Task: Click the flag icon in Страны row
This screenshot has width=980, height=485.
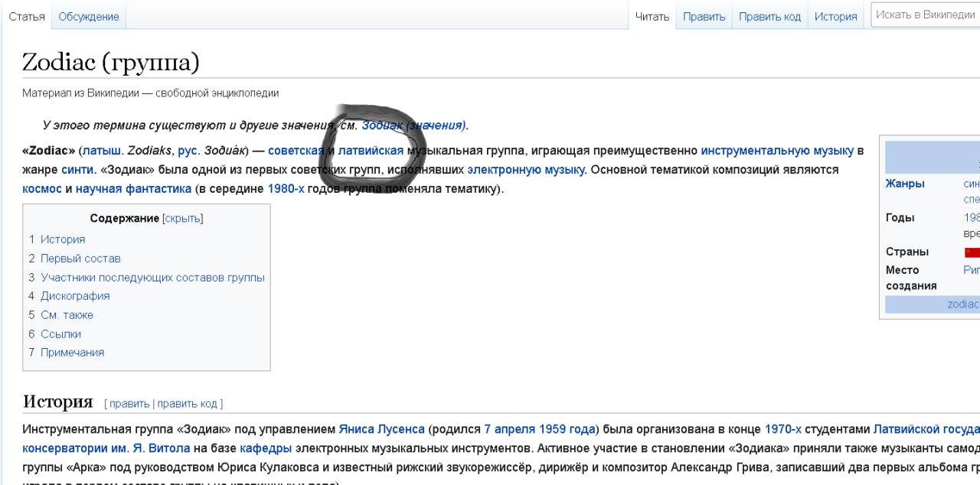Action: coord(972,252)
